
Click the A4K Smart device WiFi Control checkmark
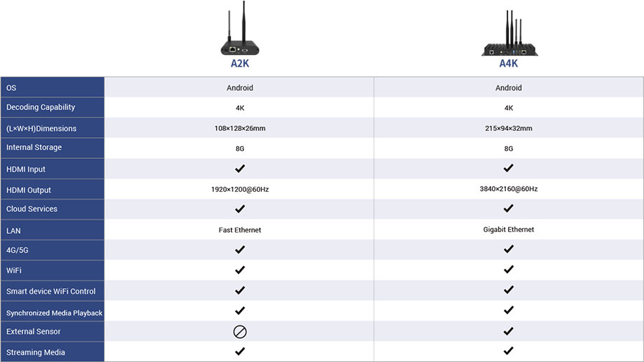509,290
